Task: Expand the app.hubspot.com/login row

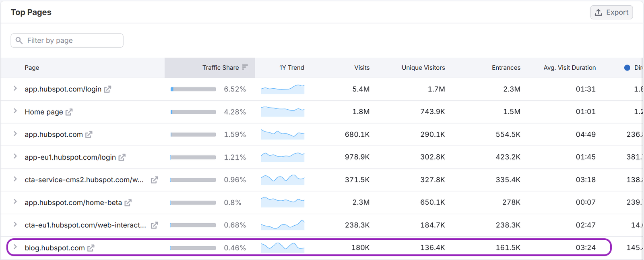Action: (15, 89)
